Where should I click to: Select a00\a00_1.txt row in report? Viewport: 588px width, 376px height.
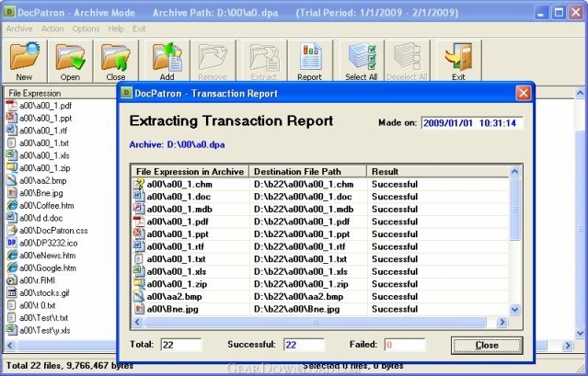(x=321, y=259)
